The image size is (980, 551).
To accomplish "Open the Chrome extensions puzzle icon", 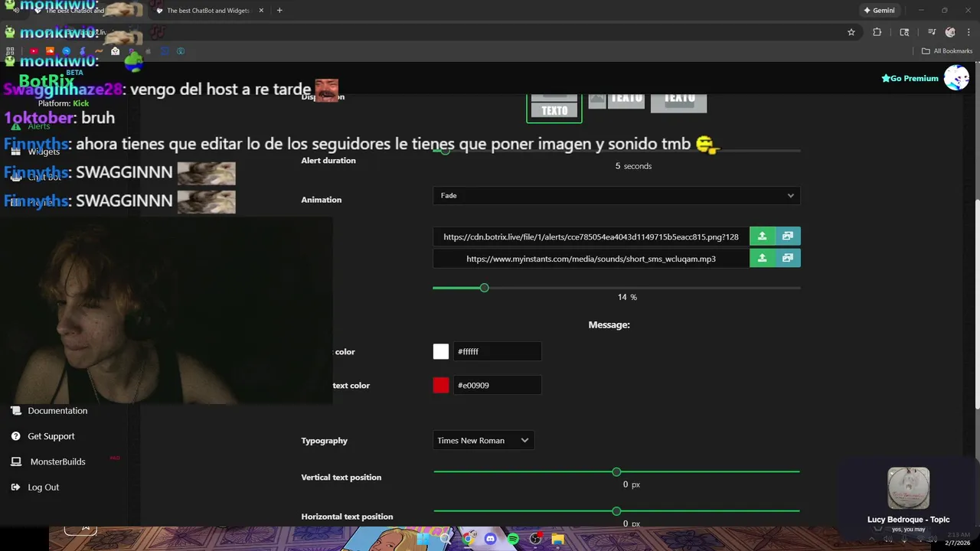I will coord(877,32).
